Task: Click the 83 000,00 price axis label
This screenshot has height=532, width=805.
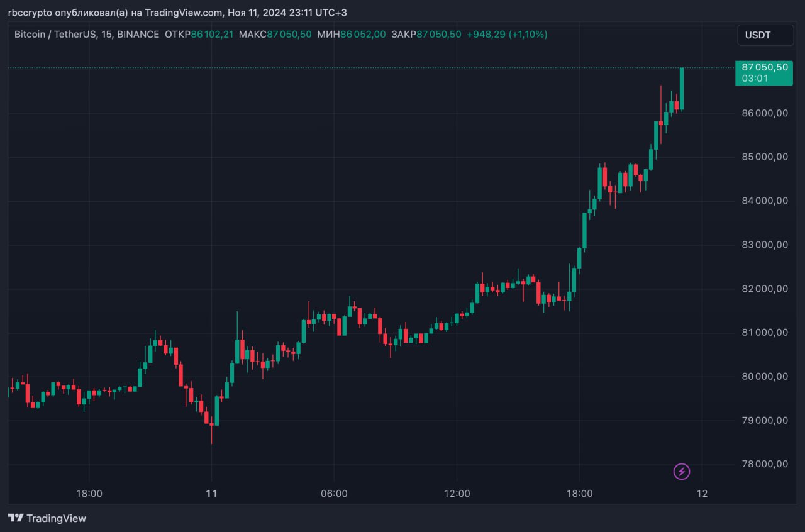Action: pos(765,245)
